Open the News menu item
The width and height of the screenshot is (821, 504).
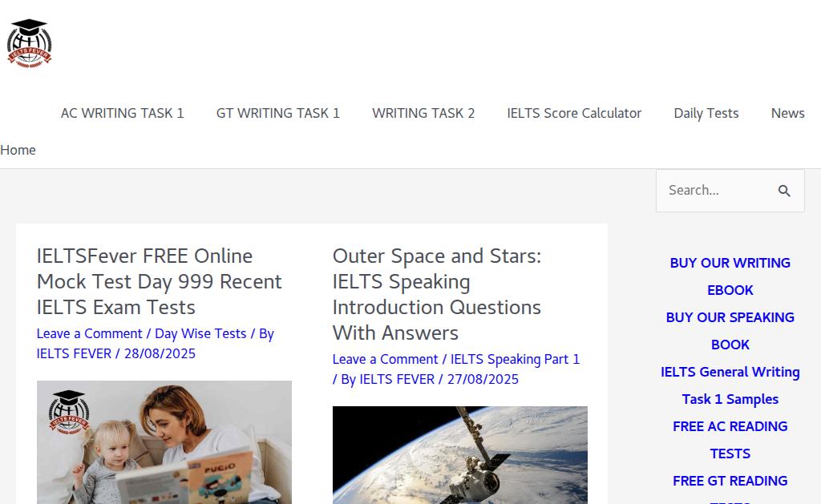(x=788, y=113)
